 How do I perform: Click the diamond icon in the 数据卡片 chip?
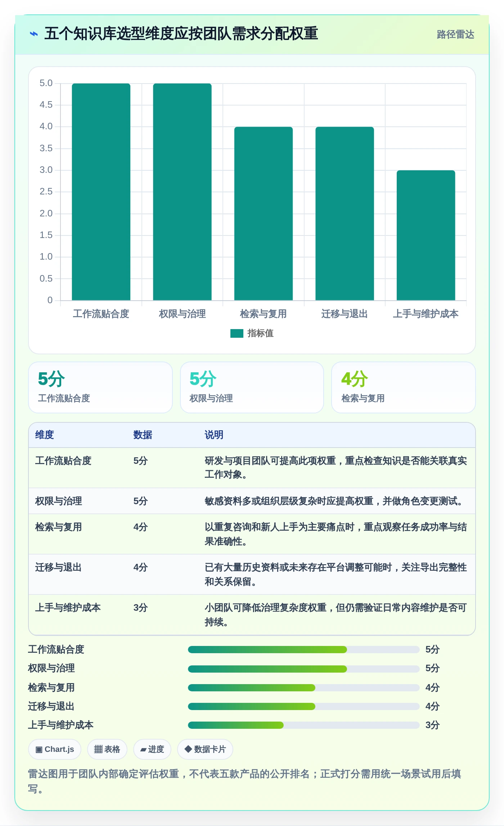click(188, 749)
